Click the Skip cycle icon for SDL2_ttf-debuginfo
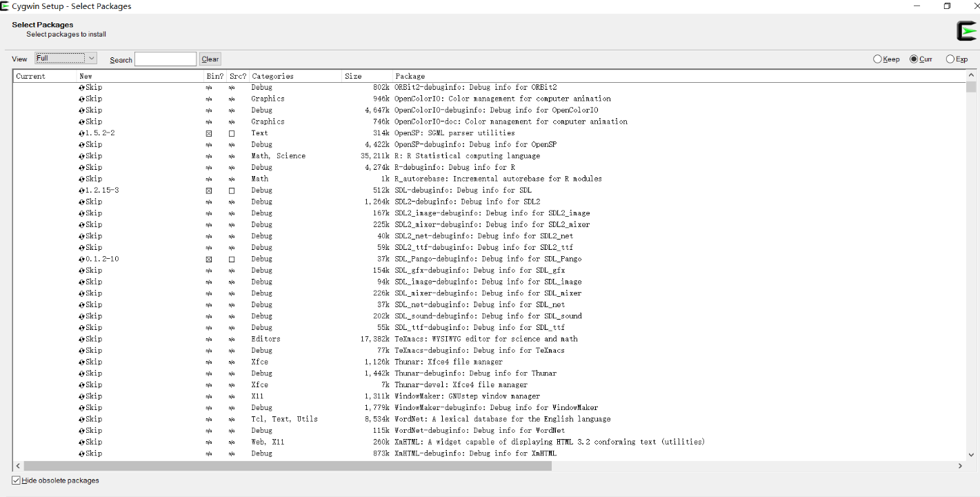Screen dimensions: 980x497 pos(82,248)
